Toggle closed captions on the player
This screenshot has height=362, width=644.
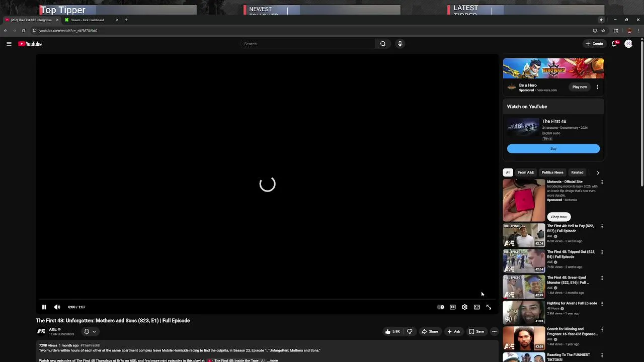pyautogui.click(x=452, y=307)
